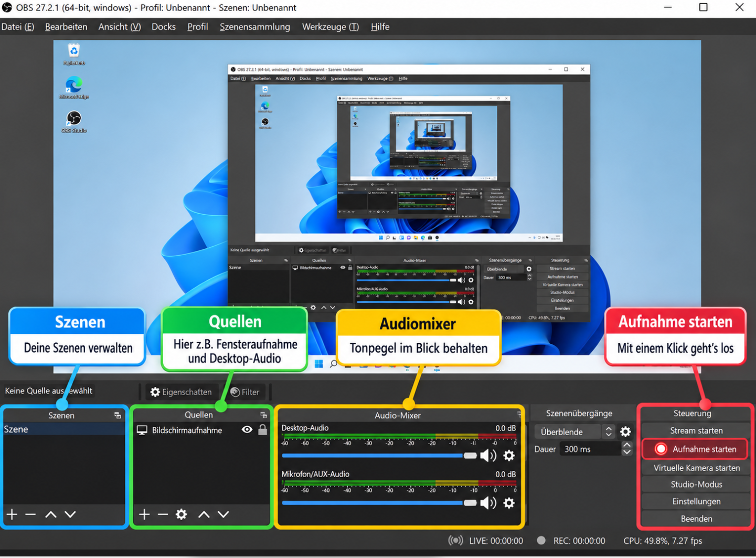The height and width of the screenshot is (558, 756).
Task: Click the Mikrofon/AUX-Audio 0.0 dB value
Action: click(x=505, y=475)
